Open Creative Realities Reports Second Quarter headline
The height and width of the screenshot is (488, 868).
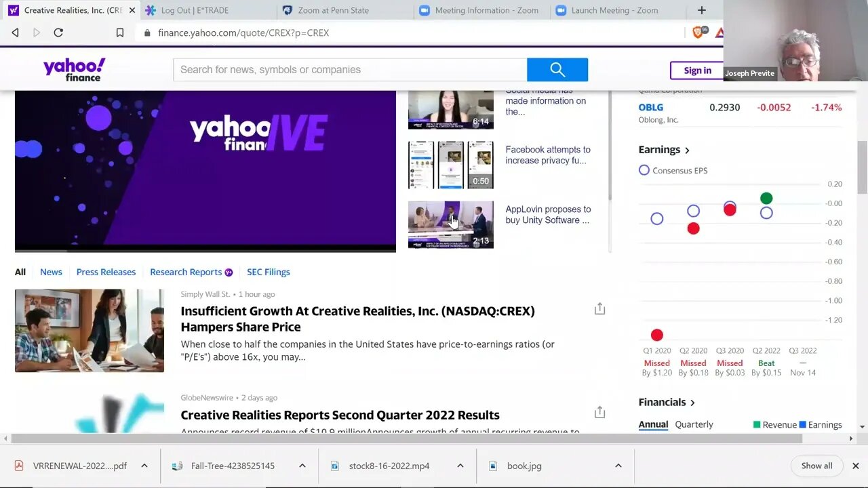[x=340, y=415]
